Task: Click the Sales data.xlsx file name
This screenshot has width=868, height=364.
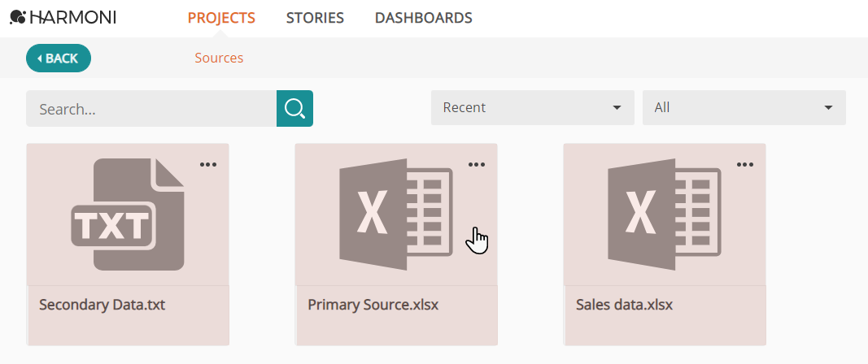Action: [625, 305]
